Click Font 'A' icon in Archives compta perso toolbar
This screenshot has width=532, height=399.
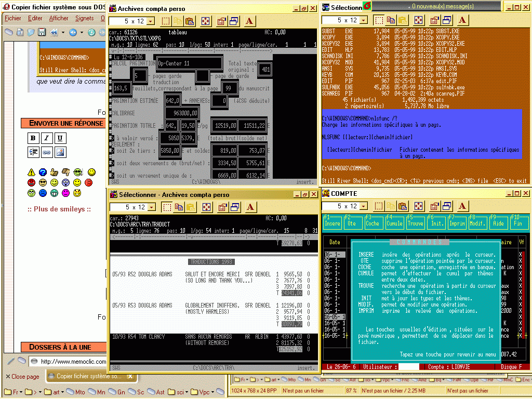pyautogui.click(x=249, y=21)
